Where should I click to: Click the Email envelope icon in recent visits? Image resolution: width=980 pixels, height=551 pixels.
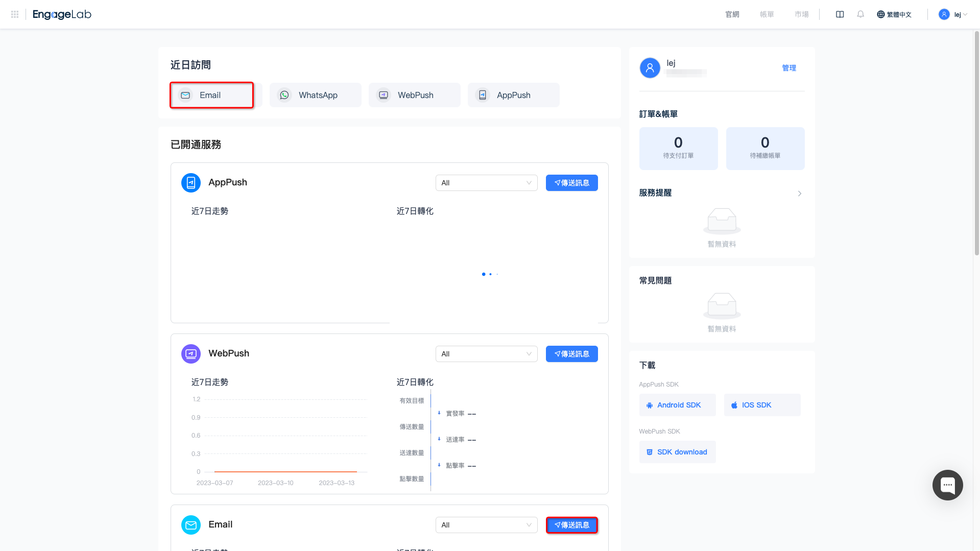pyautogui.click(x=185, y=95)
